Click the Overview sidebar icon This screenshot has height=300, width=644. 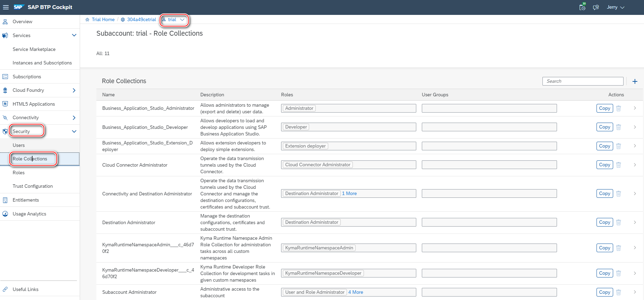[x=5, y=22]
